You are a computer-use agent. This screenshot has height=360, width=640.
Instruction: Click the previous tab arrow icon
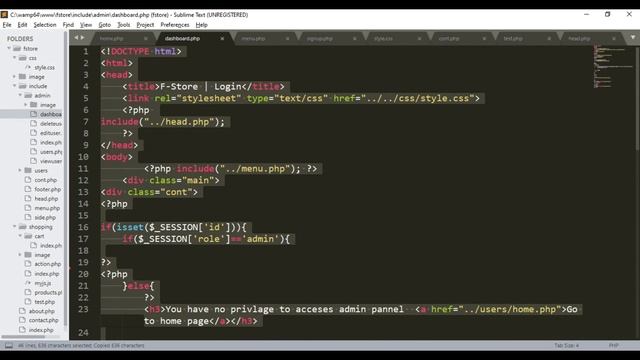(76, 38)
